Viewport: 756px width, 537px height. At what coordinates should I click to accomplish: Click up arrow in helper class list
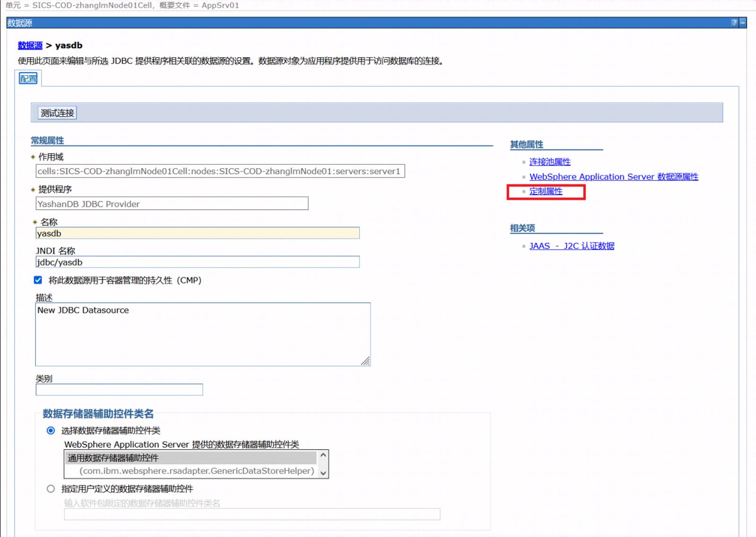323,455
